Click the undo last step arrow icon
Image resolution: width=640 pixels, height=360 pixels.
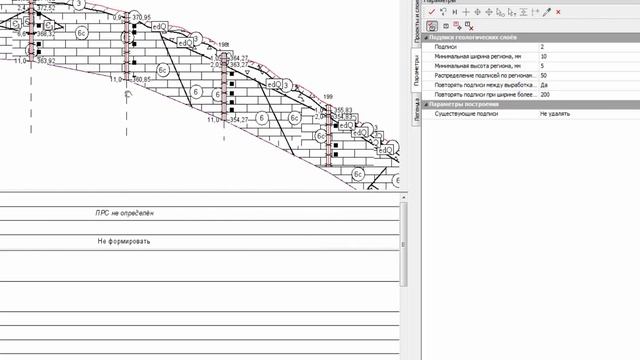pos(443,12)
